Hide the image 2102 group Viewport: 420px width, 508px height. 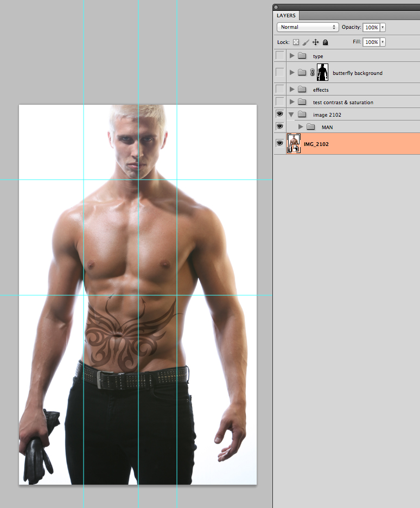(280, 114)
